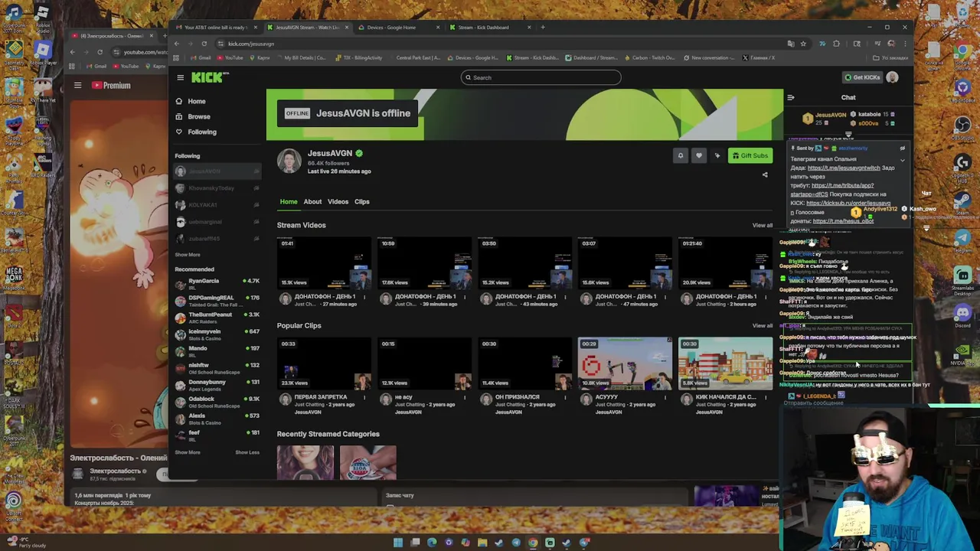Click the share icon below Gift Subs
This screenshot has height=551, width=980.
point(764,174)
